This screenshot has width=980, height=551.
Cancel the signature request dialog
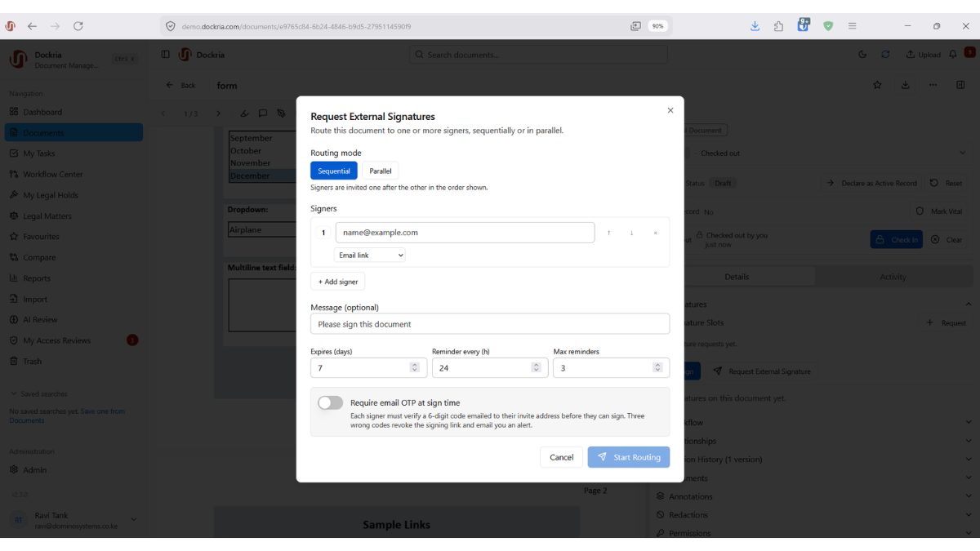pyautogui.click(x=561, y=457)
